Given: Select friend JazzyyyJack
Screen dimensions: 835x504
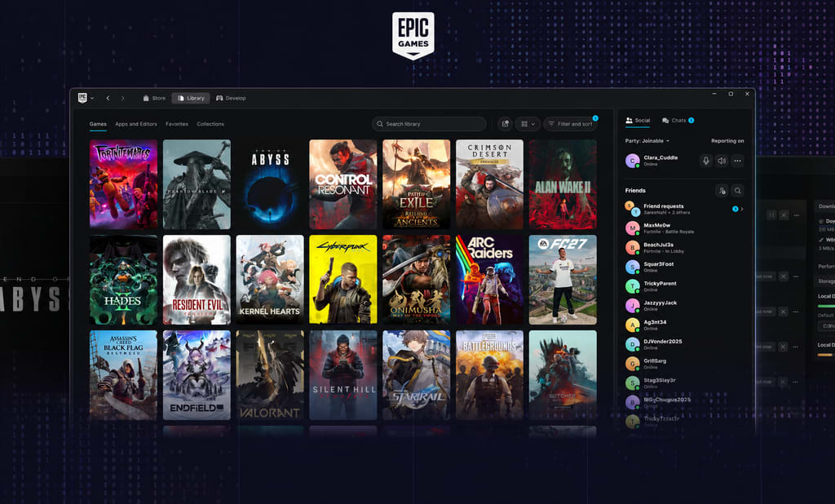Looking at the screenshot, I should tap(684, 305).
